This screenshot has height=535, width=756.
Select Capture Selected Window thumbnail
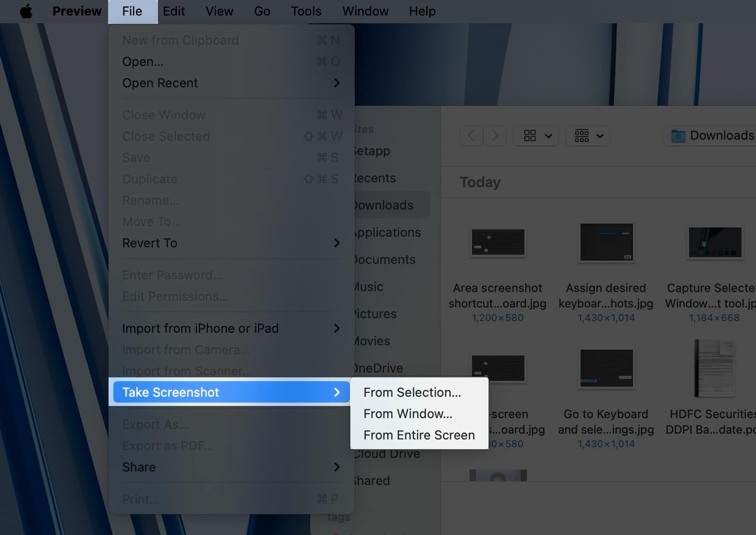click(715, 242)
